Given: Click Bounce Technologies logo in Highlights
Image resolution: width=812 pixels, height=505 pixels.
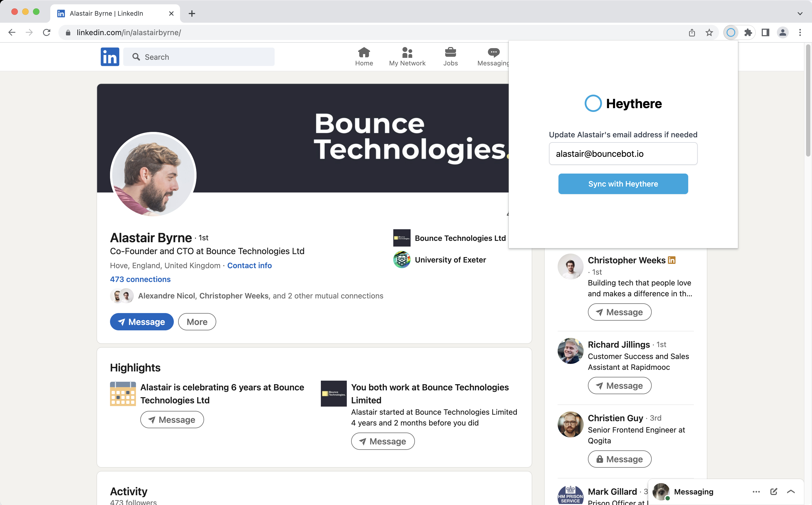Looking at the screenshot, I should click(x=334, y=393).
